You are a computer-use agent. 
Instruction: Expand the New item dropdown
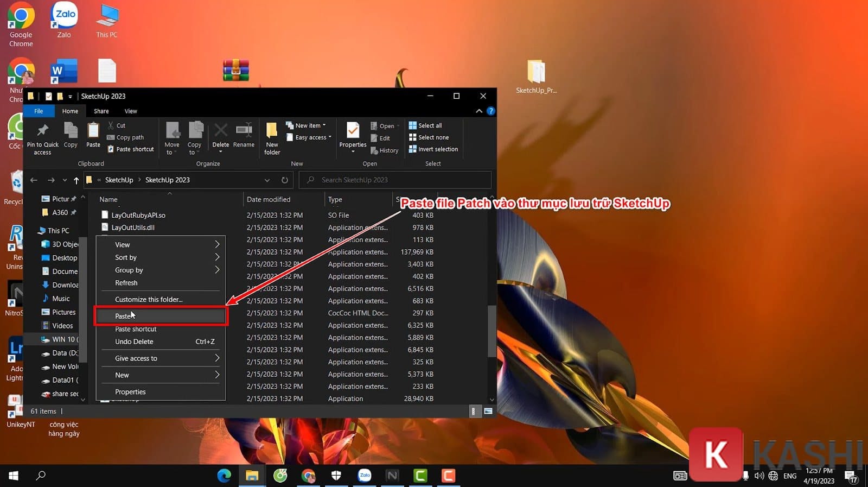(307, 125)
